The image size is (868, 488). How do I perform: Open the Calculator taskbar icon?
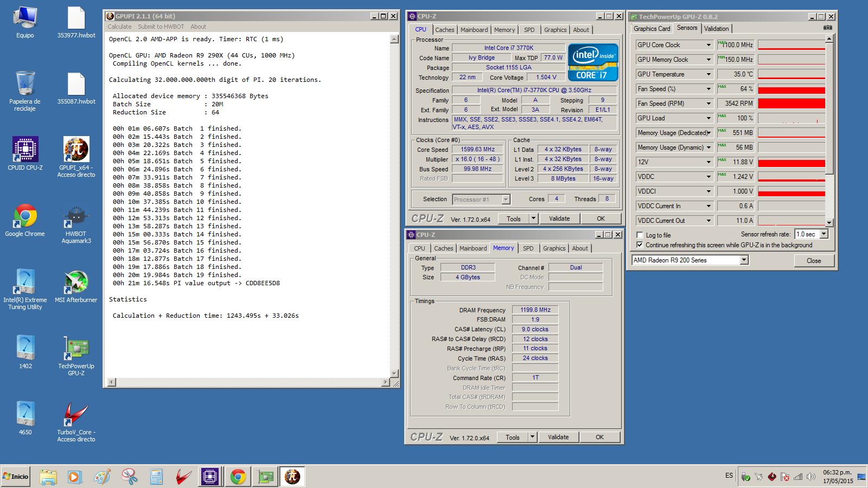(156, 477)
